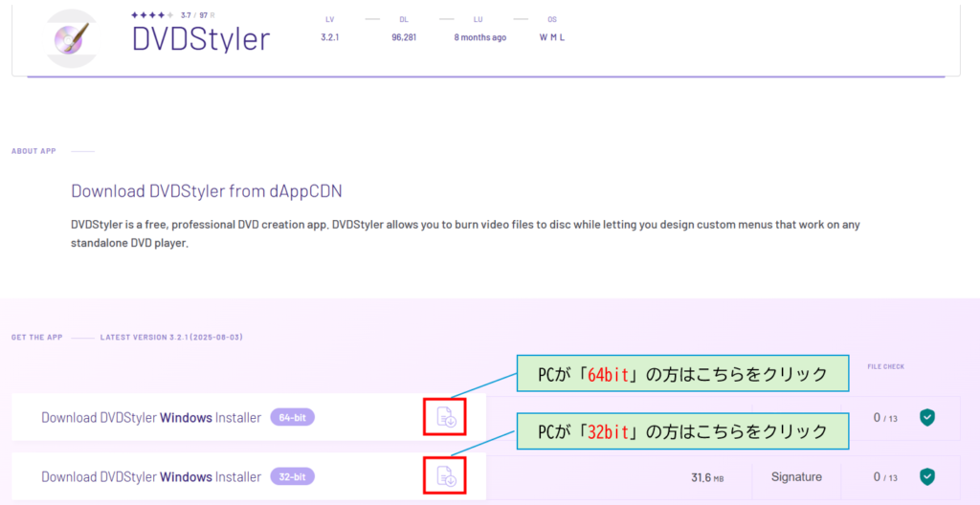Click the 96,281 downloads count
This screenshot has height=505, width=980.
tap(404, 37)
